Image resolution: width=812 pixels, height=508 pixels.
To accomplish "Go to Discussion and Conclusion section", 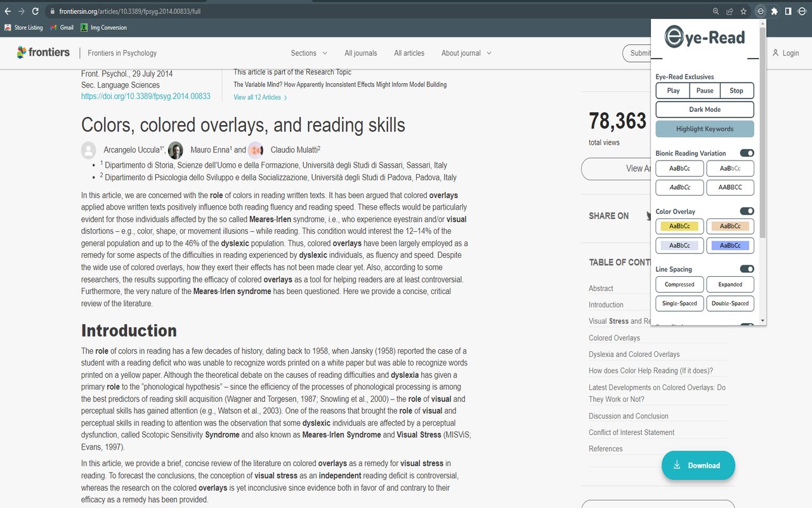I will [x=629, y=416].
